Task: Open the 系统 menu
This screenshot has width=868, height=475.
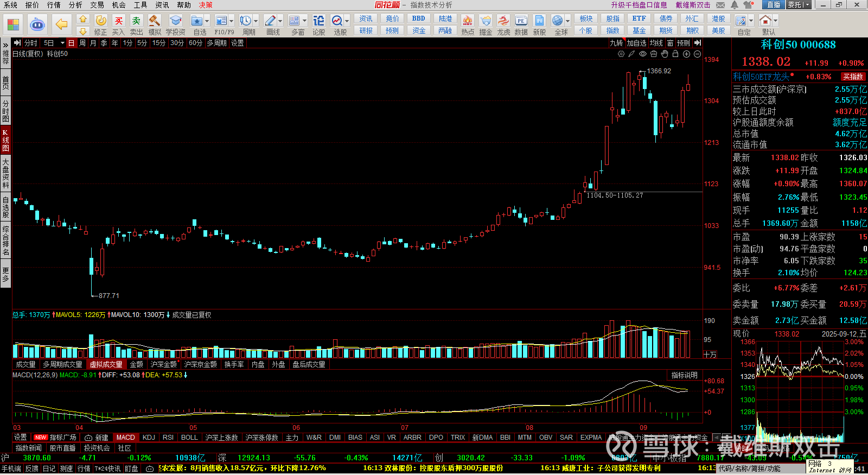Action: coord(10,5)
